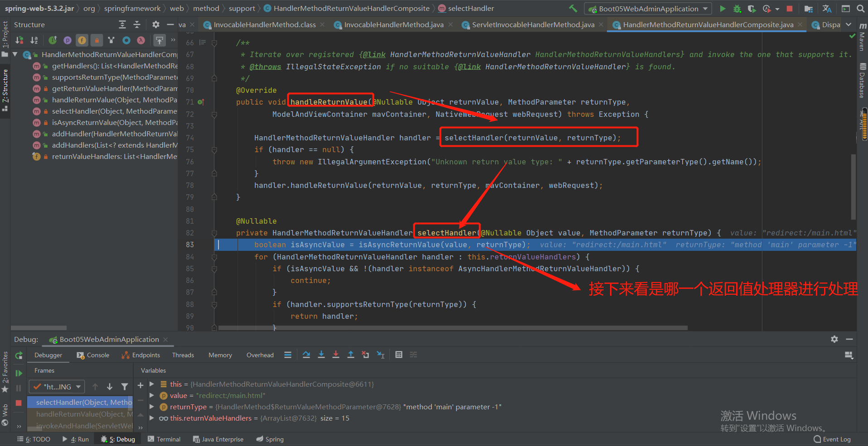Open the Java Enterprise tool window
Image resolution: width=868 pixels, height=446 pixels.
218,439
